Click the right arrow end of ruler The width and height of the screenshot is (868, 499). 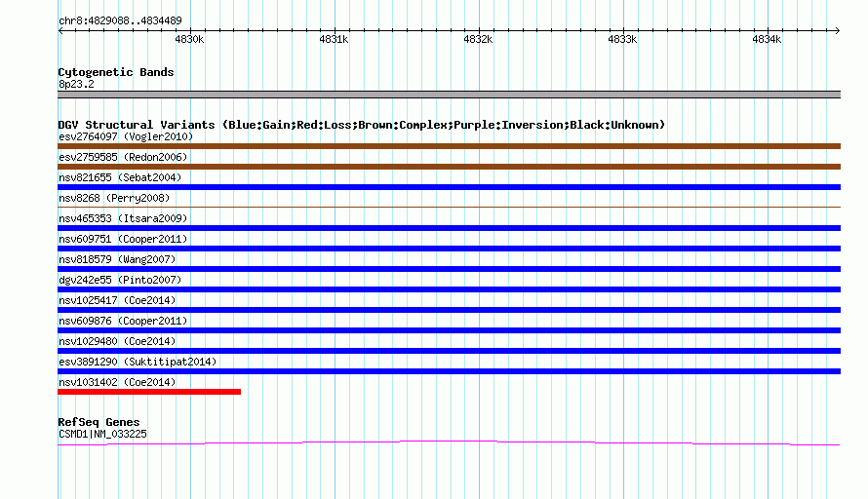[x=837, y=30]
